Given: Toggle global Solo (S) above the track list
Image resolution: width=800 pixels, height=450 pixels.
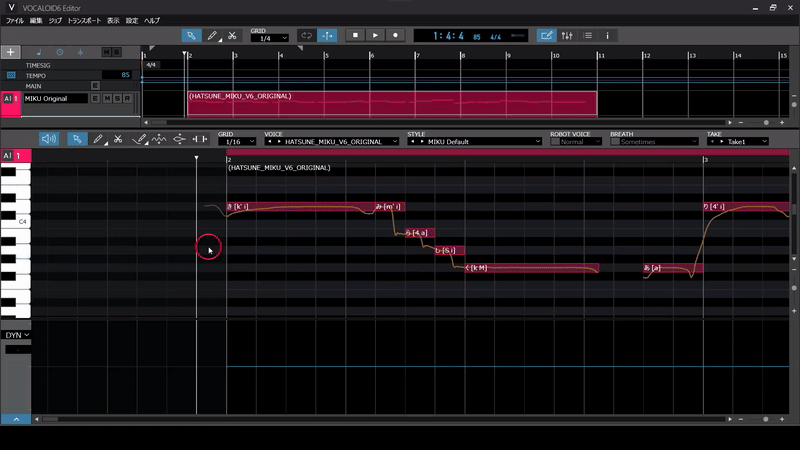Looking at the screenshot, I should coord(117,52).
